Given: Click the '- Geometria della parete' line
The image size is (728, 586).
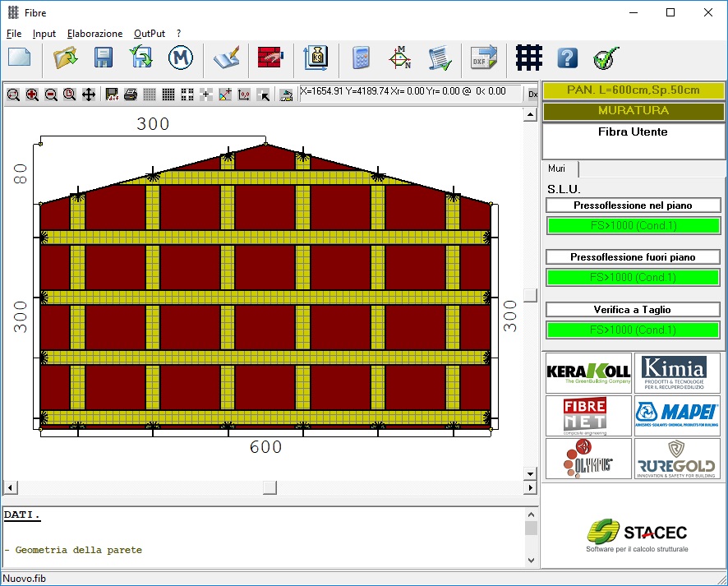Looking at the screenshot, I should tap(73, 550).
